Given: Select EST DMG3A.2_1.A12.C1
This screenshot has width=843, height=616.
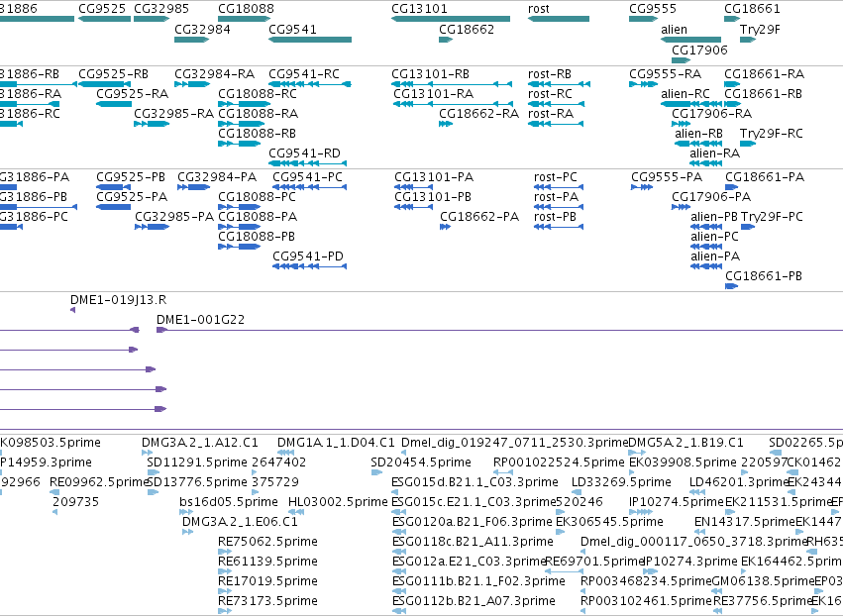Looking at the screenshot, I should (147, 453).
